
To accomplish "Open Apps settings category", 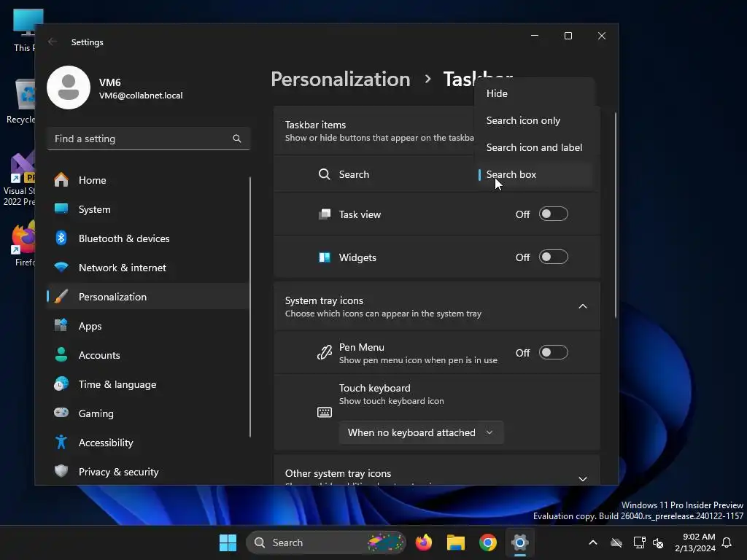I will pos(147,326).
